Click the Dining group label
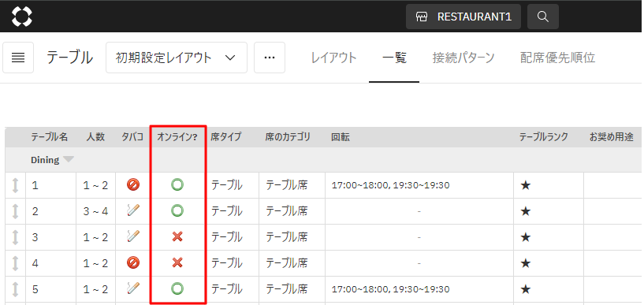Viewport: 644px width, 305px height. point(45,160)
